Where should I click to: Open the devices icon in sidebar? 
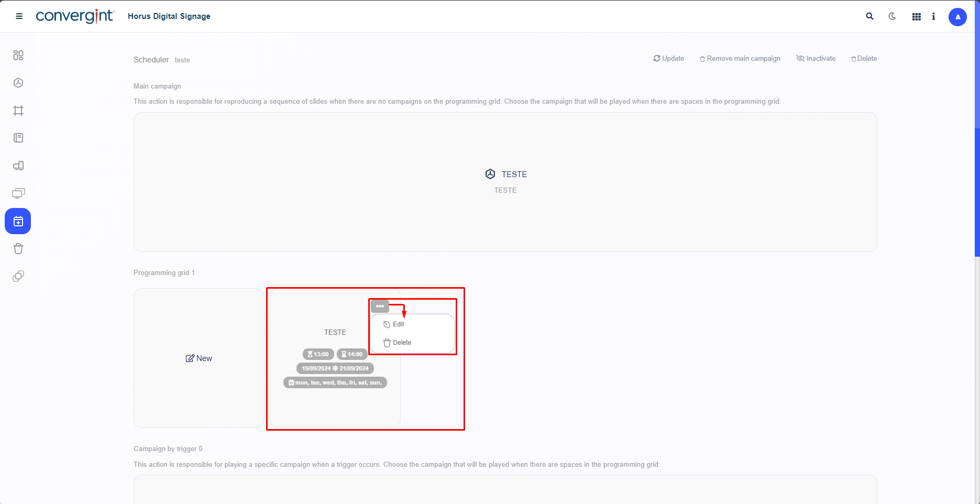[x=18, y=166]
